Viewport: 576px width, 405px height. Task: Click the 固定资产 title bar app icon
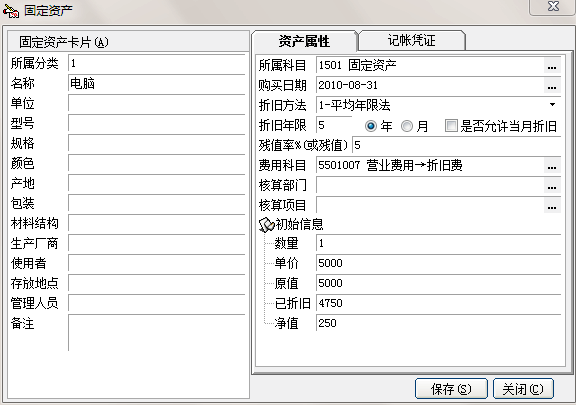point(11,11)
